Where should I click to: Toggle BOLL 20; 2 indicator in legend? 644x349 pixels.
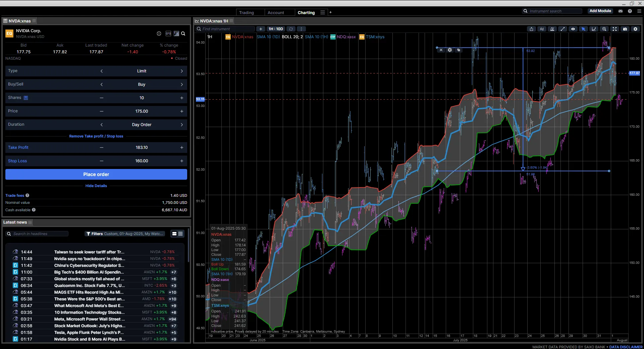click(292, 37)
